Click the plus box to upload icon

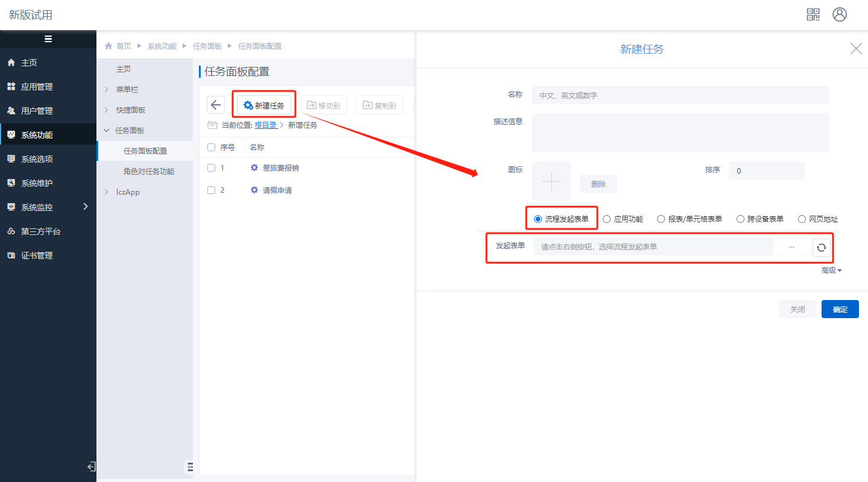click(551, 181)
